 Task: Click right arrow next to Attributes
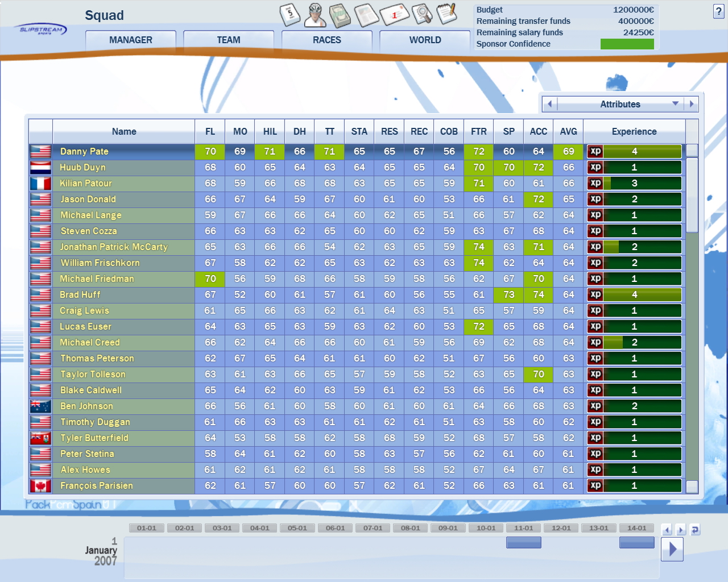[x=692, y=104]
